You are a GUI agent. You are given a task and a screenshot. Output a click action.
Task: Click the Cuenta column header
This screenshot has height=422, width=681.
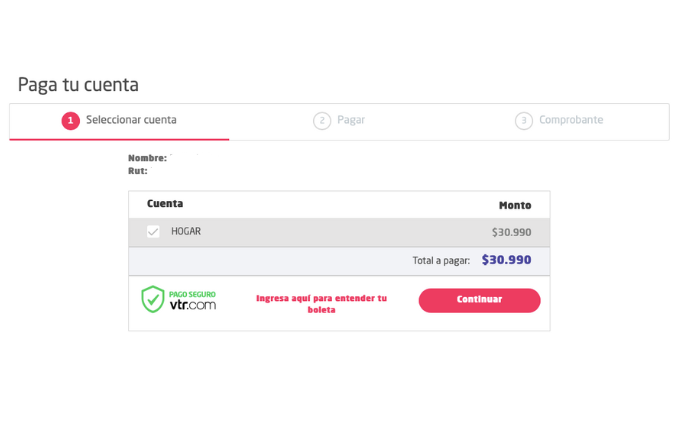(165, 204)
